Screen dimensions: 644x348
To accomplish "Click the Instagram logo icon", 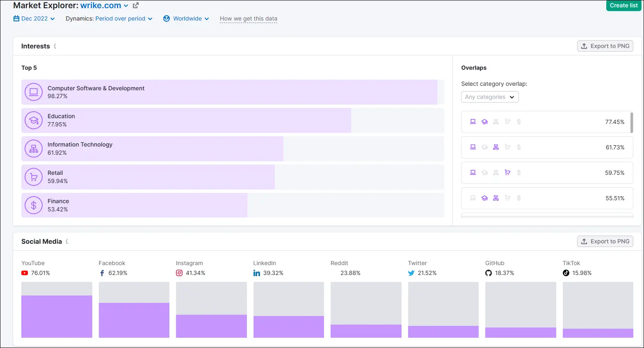I will pos(179,273).
